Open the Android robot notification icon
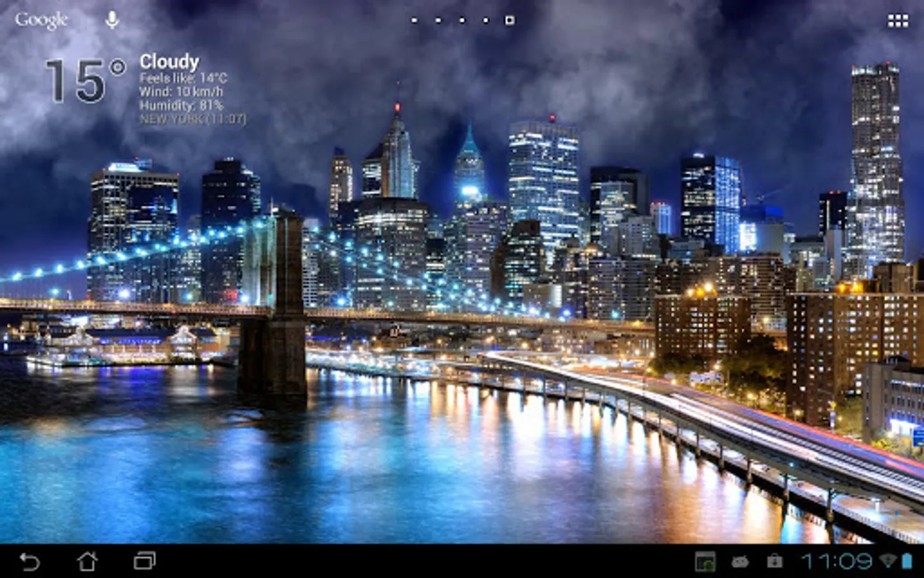The height and width of the screenshot is (578, 924). coord(740,562)
